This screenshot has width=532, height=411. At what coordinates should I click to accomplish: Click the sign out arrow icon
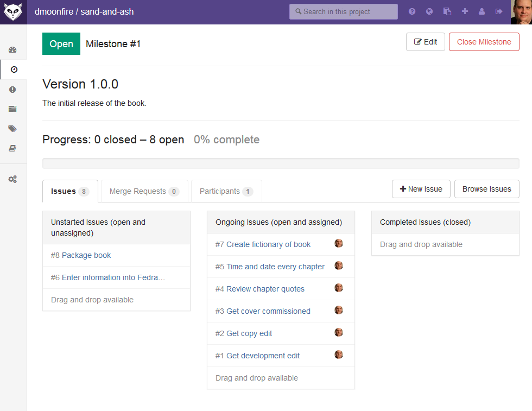[x=499, y=11]
